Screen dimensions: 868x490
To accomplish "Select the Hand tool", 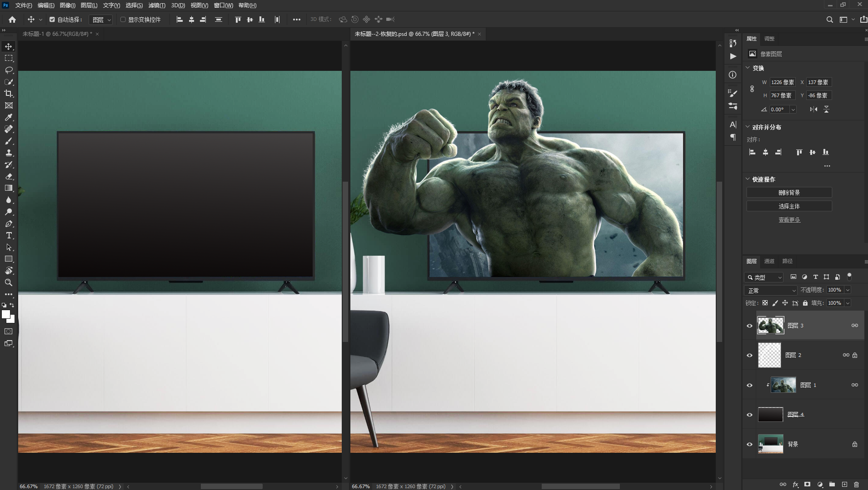I will coord(9,271).
